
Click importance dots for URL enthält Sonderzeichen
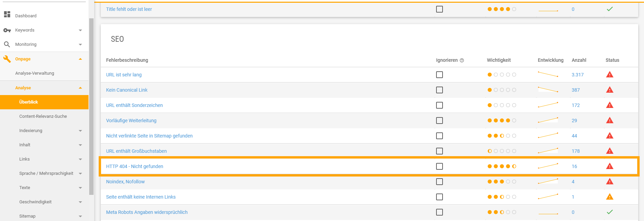coord(502,105)
